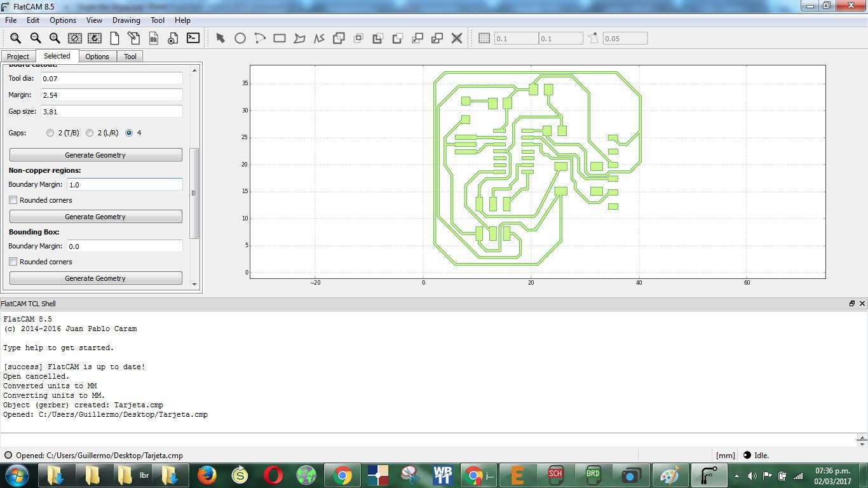Click the Gap size input field
Screen dimensions: 868x488
112,111
